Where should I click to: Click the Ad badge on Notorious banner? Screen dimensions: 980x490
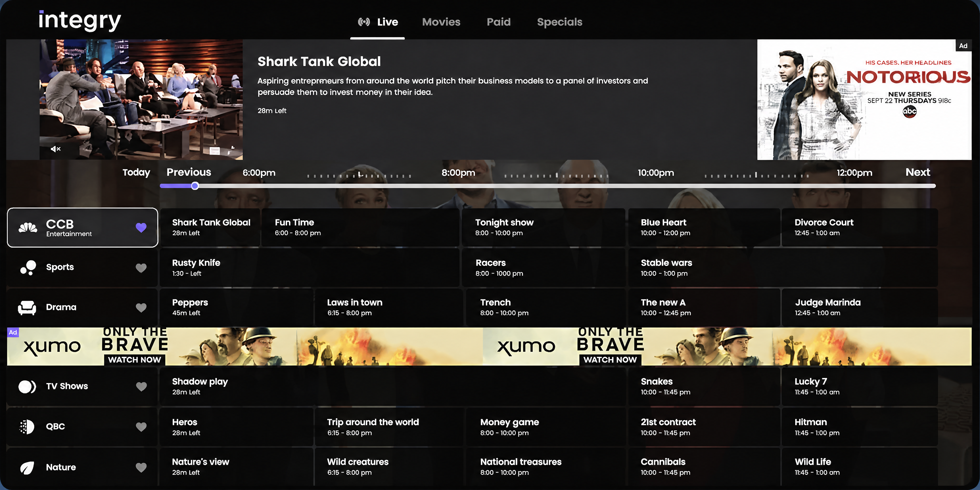click(963, 46)
